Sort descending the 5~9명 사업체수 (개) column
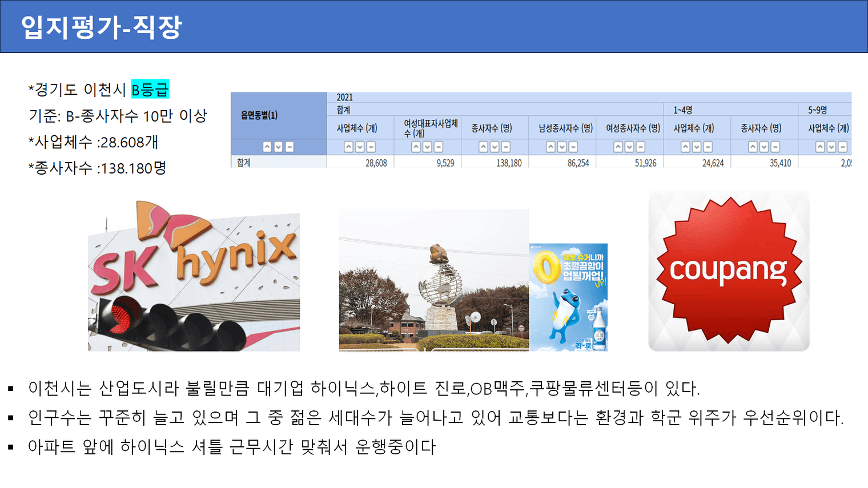Viewport: 868px width, 488px height. pos(831,147)
